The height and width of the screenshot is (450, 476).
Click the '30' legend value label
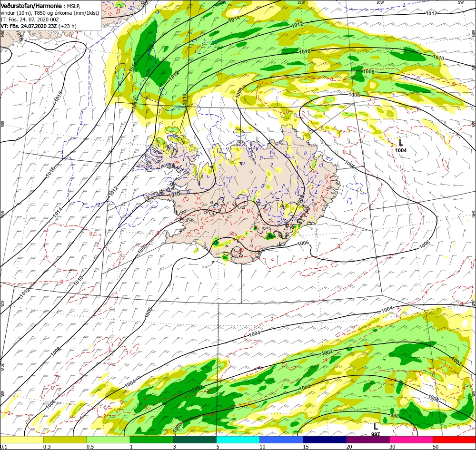pyautogui.click(x=392, y=447)
